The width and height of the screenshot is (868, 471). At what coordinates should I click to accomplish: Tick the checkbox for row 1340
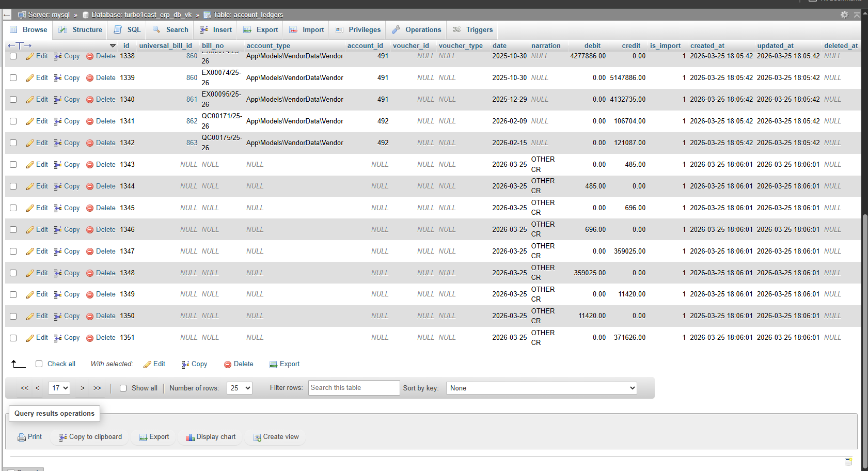[x=13, y=99]
